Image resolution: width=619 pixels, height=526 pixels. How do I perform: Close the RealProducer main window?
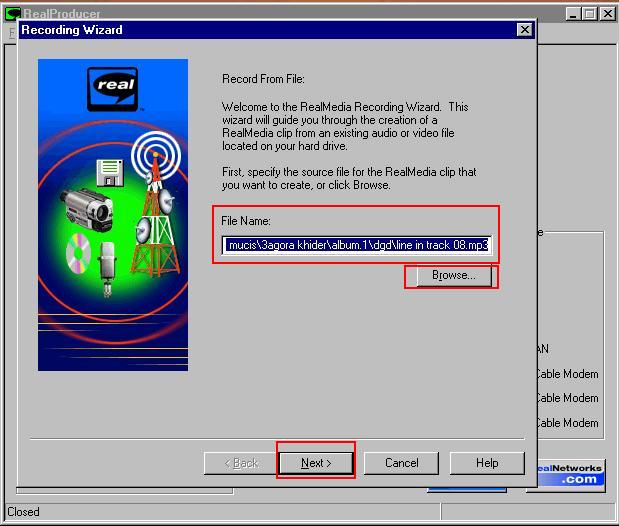click(607, 14)
